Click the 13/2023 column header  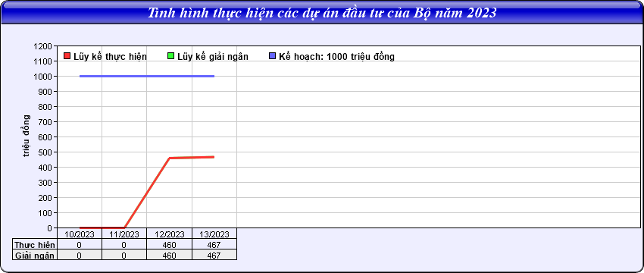coord(214,234)
